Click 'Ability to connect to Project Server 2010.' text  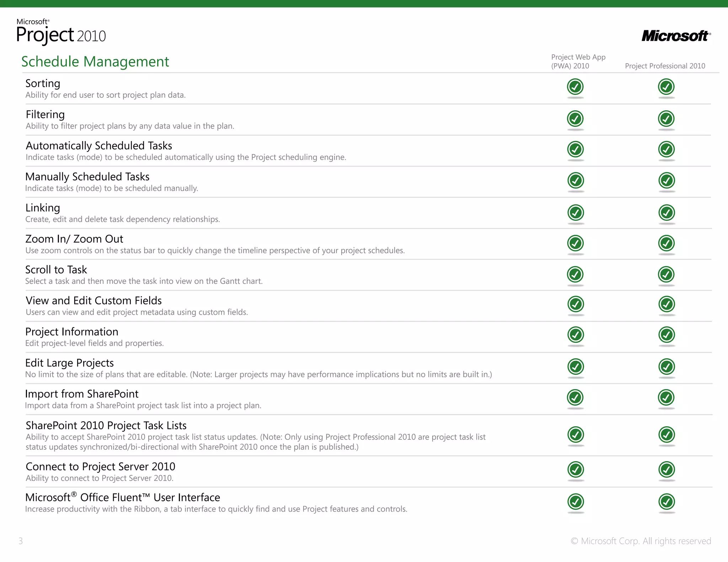(100, 478)
